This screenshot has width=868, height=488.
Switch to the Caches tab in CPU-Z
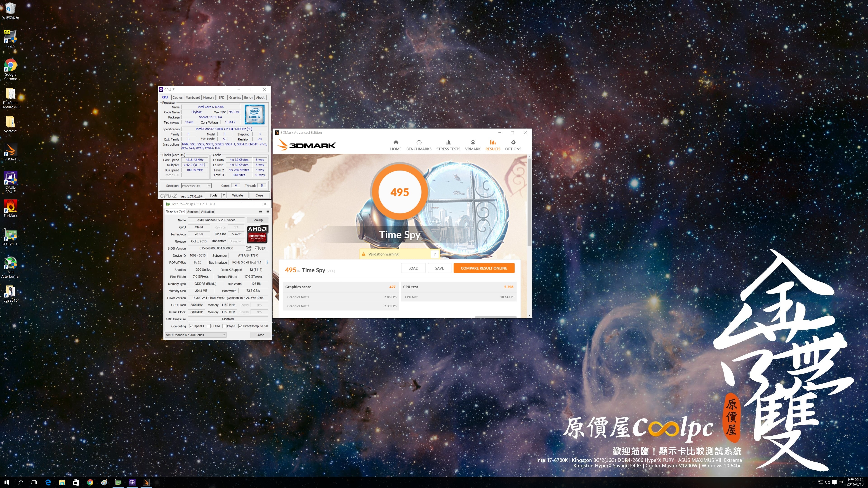click(x=178, y=97)
